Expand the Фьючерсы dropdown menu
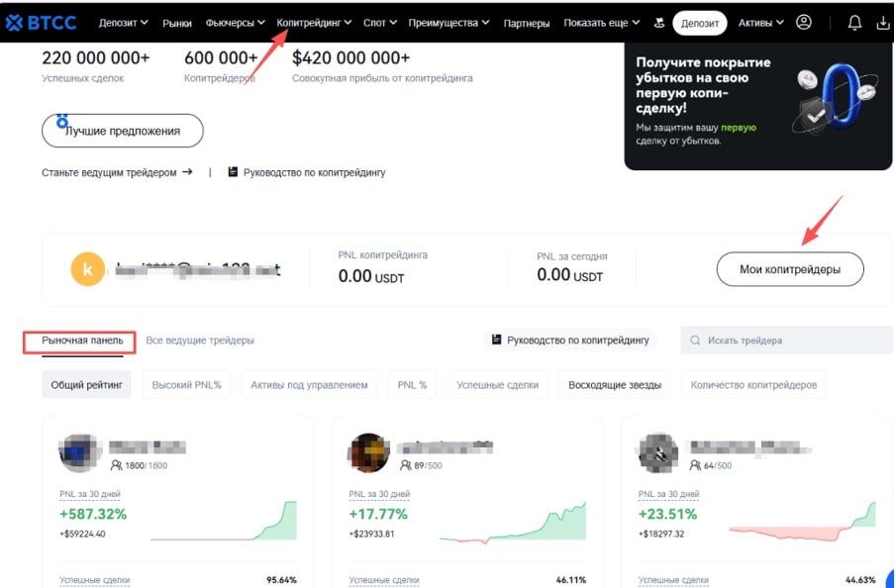Image resolution: width=895 pixels, height=588 pixels. coord(235,22)
